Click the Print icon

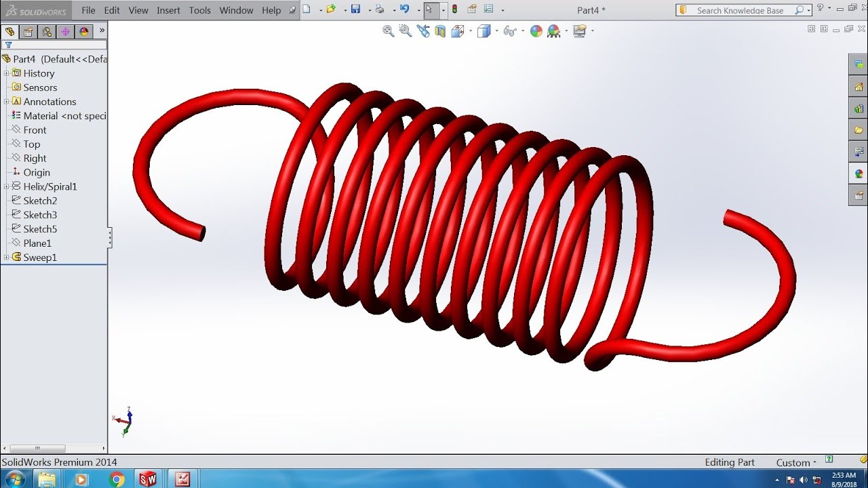380,9
